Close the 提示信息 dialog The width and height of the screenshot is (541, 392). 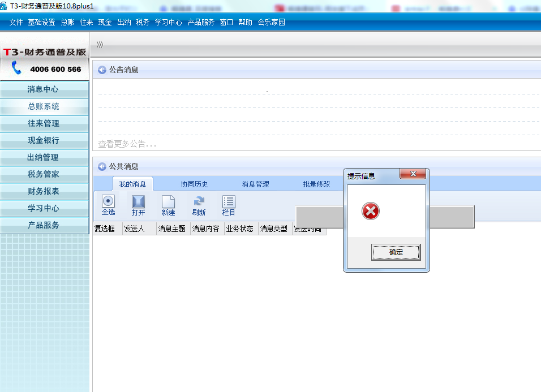click(x=413, y=174)
